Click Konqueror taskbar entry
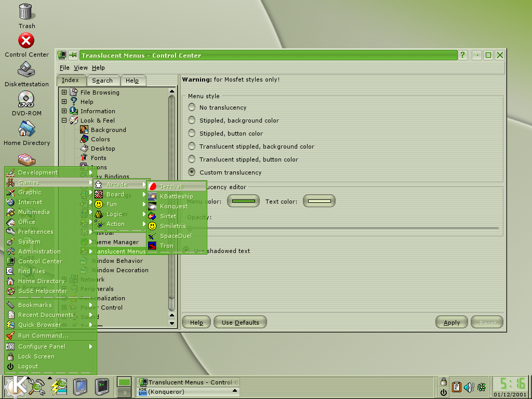Screen dimensions: 532x399 [x=188, y=392]
